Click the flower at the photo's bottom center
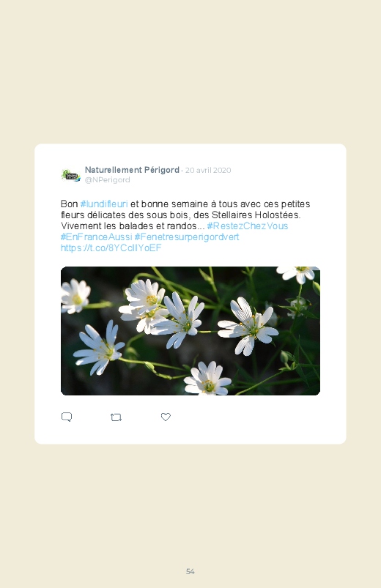This screenshot has height=588, width=381. tap(207, 379)
